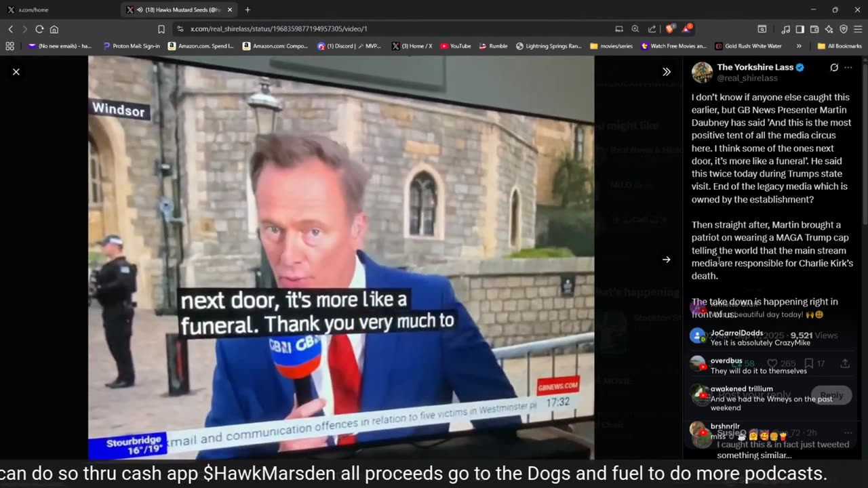The image size is (868, 488).
Task: Expand the All Bookmarks folder
Action: 840,46
